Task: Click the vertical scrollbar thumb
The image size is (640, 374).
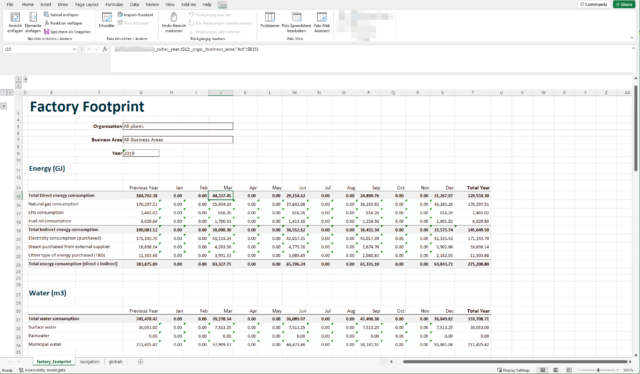Action: coord(636,128)
